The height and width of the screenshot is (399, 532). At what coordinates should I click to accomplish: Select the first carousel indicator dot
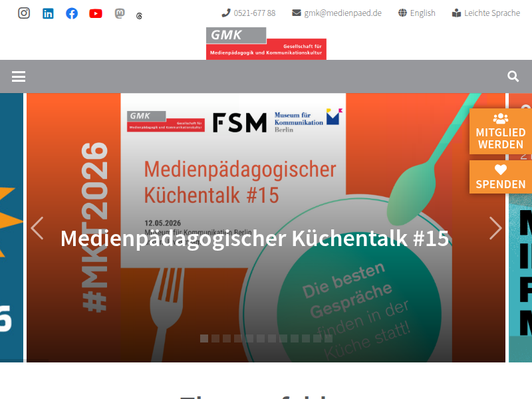[x=204, y=338]
